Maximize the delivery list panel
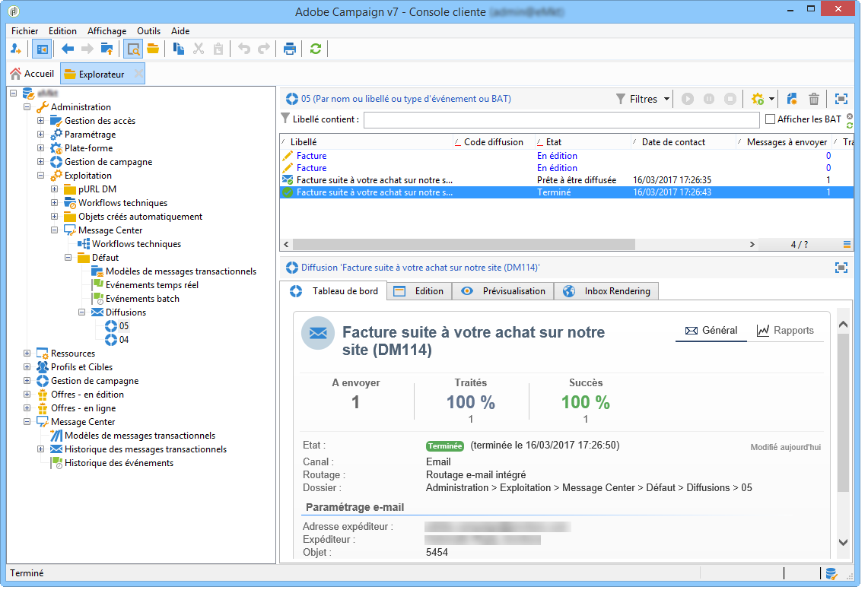868x593 pixels. tap(841, 99)
